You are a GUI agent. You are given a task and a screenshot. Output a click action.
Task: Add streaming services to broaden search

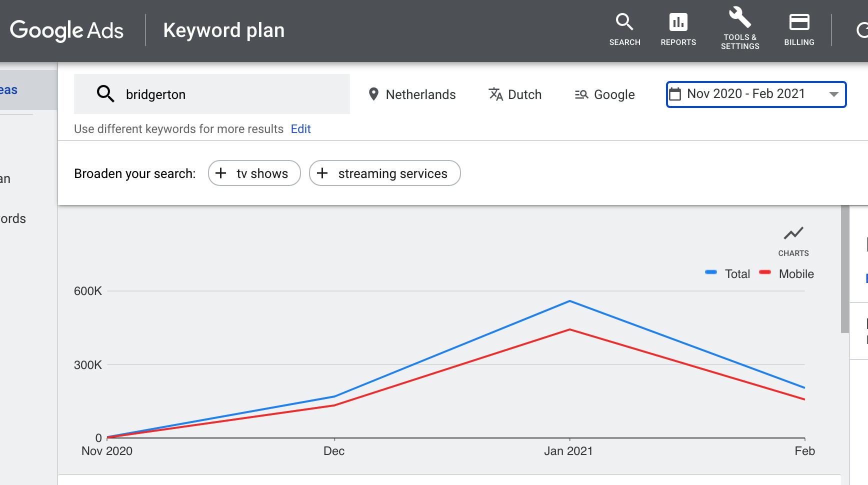tap(384, 173)
